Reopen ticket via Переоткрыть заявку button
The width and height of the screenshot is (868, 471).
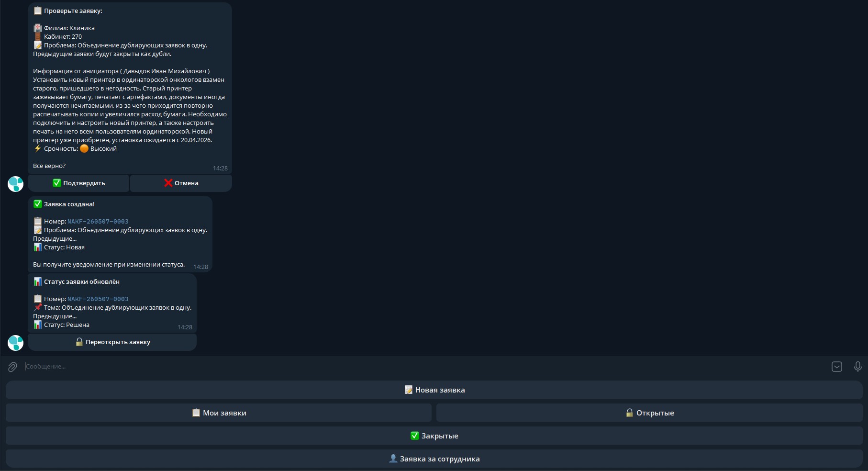coord(112,342)
